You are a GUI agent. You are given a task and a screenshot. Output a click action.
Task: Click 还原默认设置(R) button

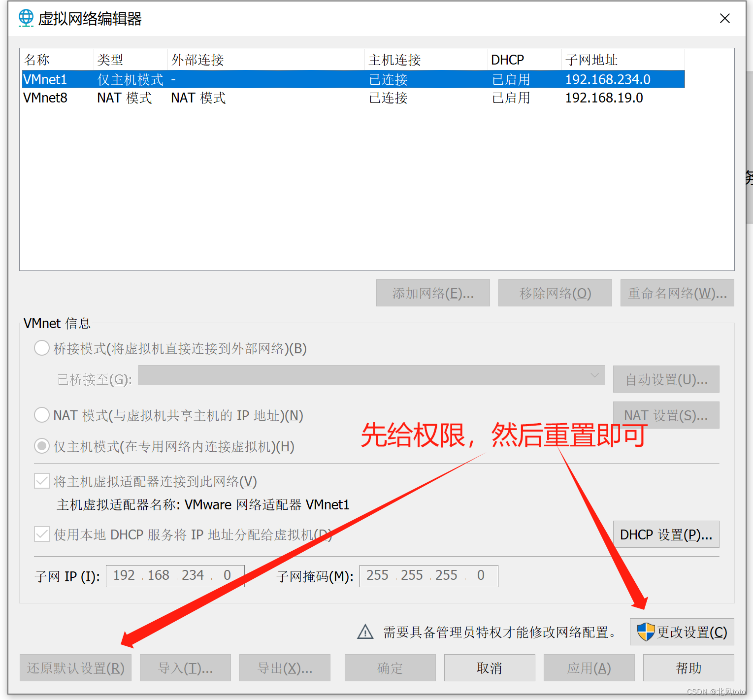tap(75, 668)
